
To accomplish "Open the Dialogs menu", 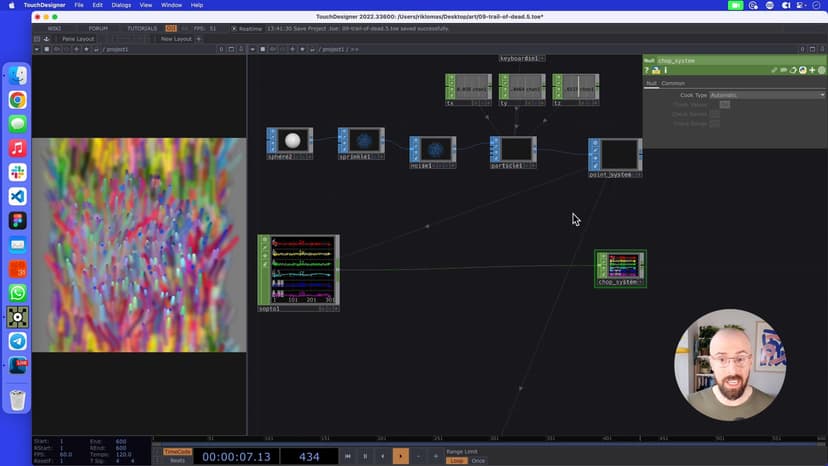I will point(121,5).
